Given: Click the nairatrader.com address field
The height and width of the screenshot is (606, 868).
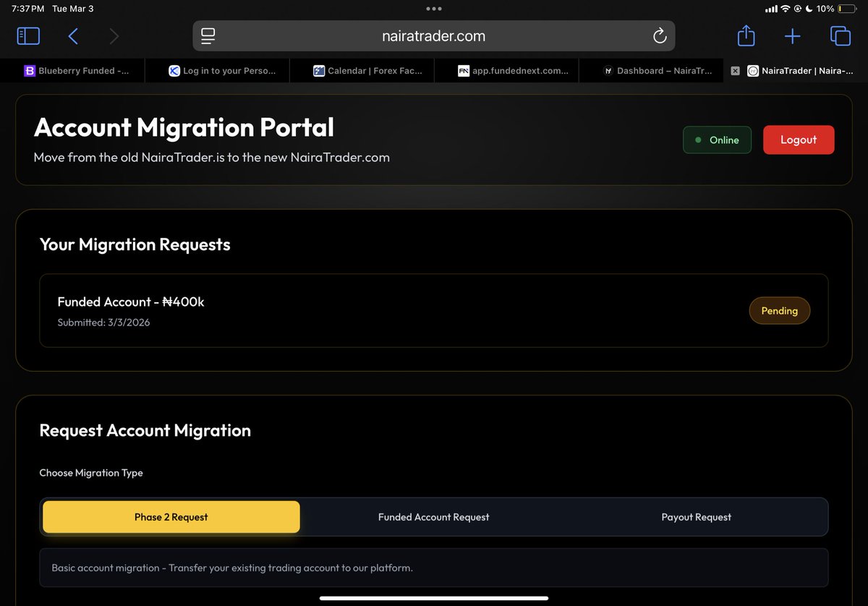Looking at the screenshot, I should pos(434,36).
